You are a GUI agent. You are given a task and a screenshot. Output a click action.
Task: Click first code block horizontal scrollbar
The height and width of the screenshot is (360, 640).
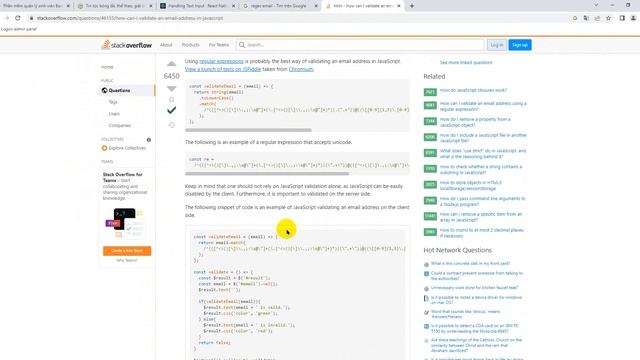(248, 130)
